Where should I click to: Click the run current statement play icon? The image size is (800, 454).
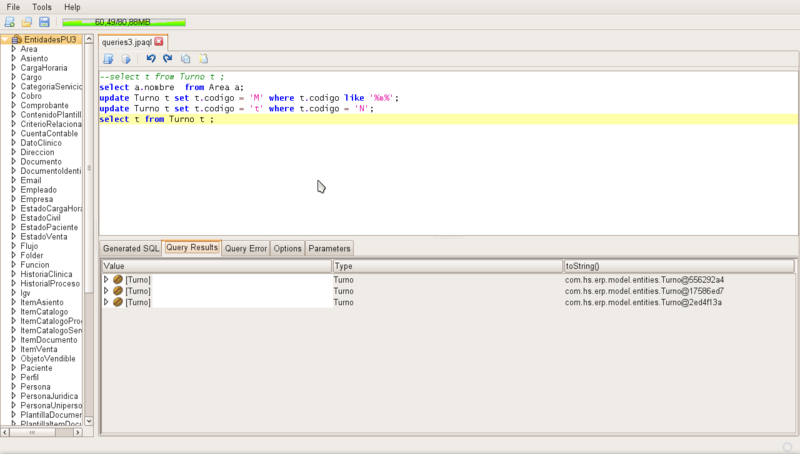coord(126,59)
